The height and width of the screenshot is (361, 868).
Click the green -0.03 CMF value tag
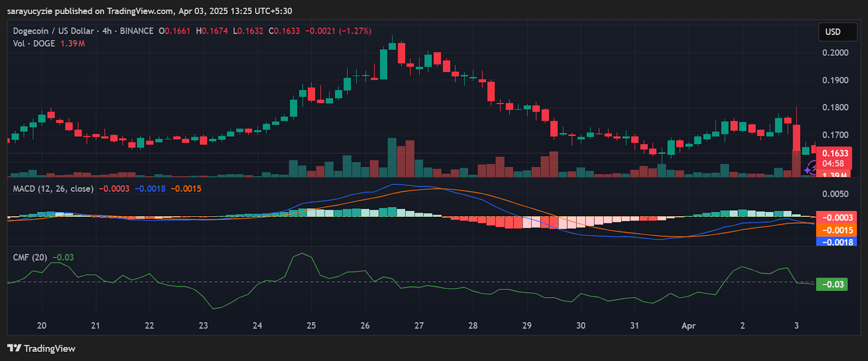coord(832,285)
